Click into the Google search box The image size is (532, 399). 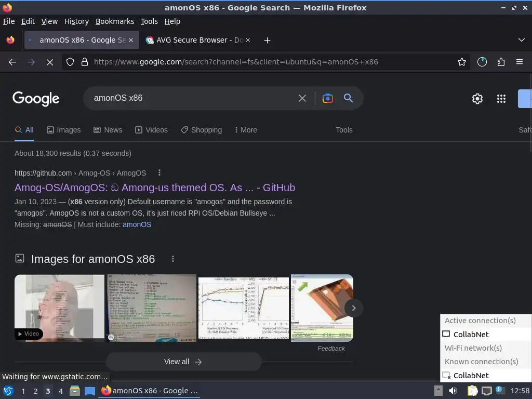(x=192, y=98)
